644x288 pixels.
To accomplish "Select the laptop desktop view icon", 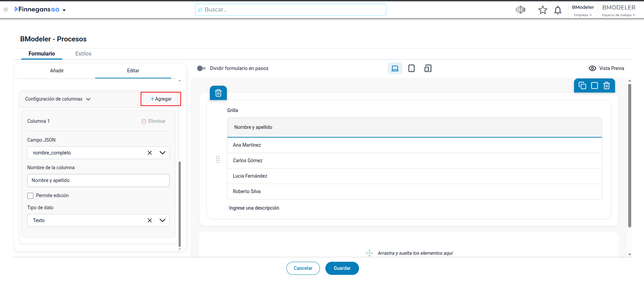I will coord(395,68).
